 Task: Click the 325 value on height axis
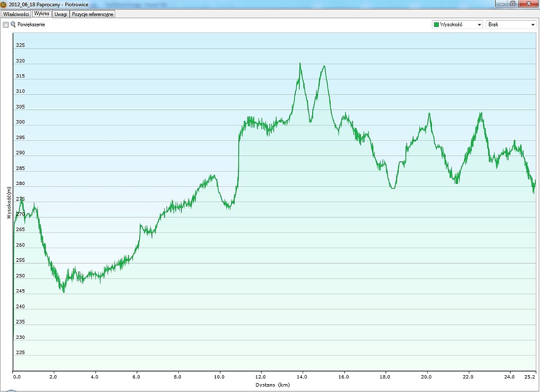(20, 45)
